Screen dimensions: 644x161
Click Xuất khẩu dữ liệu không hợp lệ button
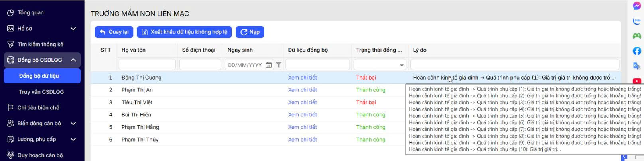tap(184, 32)
